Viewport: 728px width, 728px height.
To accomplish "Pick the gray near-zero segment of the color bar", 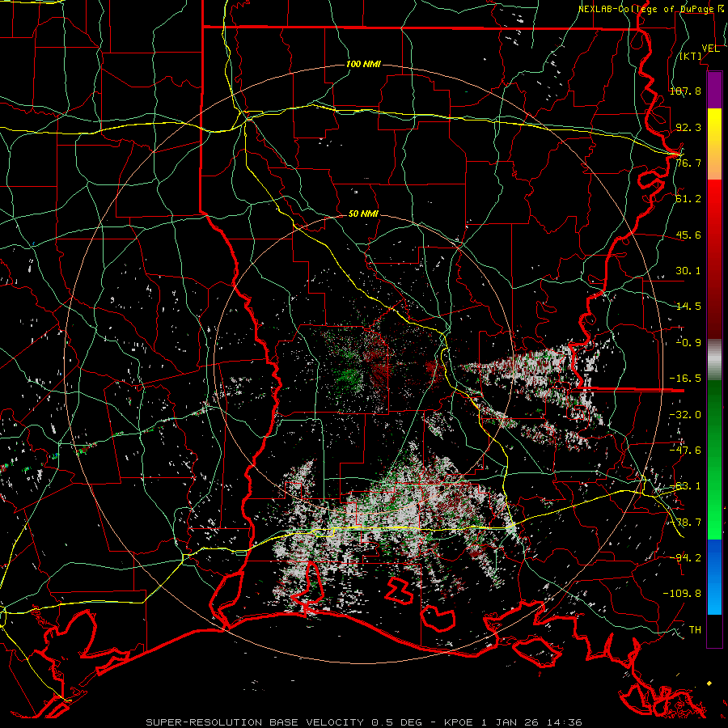I will 714,360.
